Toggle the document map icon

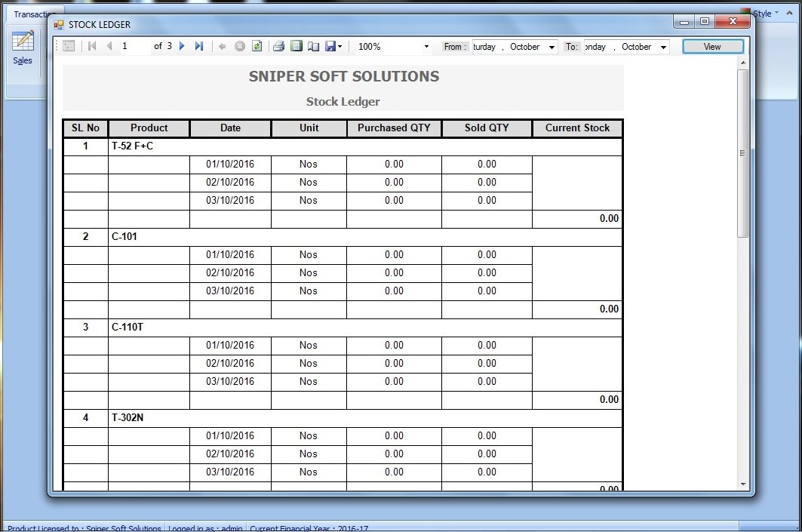(69, 47)
